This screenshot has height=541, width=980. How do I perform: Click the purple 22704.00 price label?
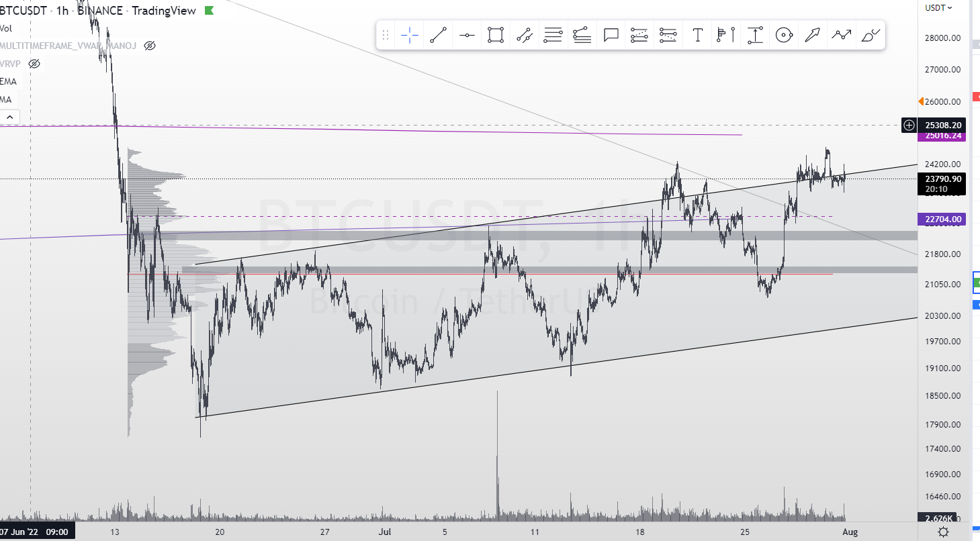coord(941,219)
